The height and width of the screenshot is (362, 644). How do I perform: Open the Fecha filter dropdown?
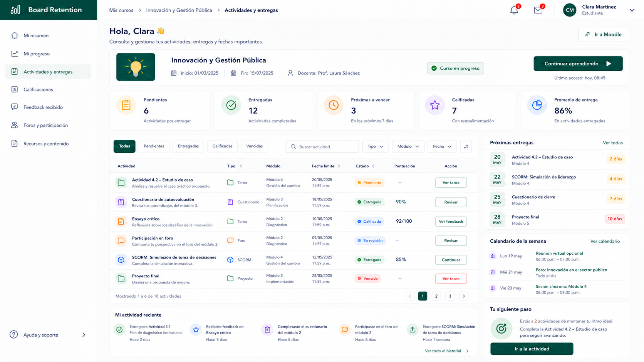(442, 147)
